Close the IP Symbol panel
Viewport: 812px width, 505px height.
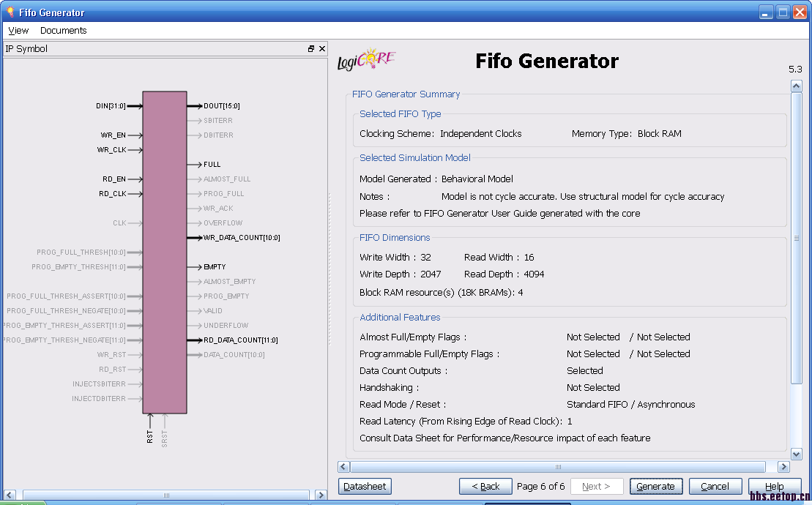coord(322,48)
